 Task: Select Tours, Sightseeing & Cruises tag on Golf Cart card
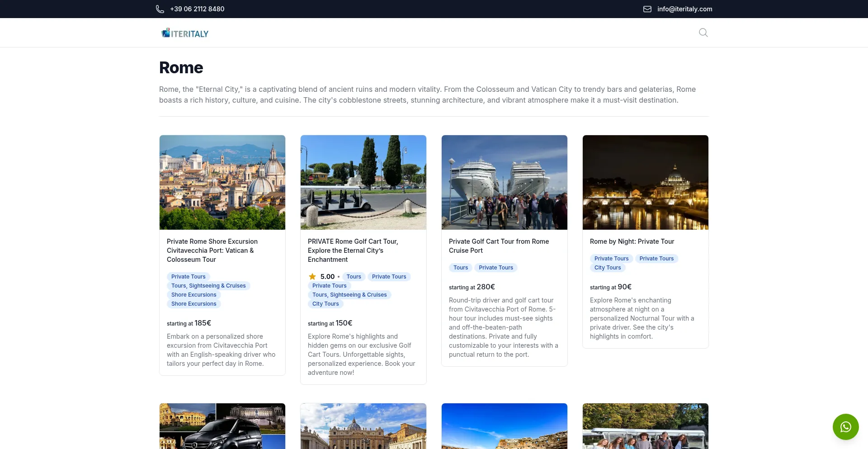click(x=349, y=295)
